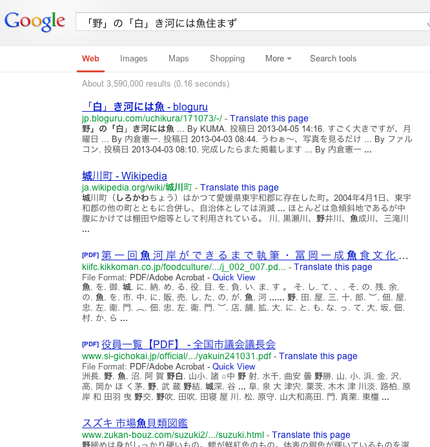Click the PDF label beside the 役員一覧 result
The width and height of the screenshot is (430, 447).
(90, 344)
